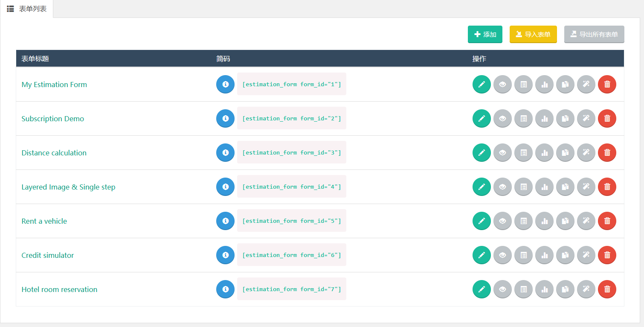Screen dimensions: 644x327
Task: Open the Subscription Demo form link
Action: (x=53, y=119)
